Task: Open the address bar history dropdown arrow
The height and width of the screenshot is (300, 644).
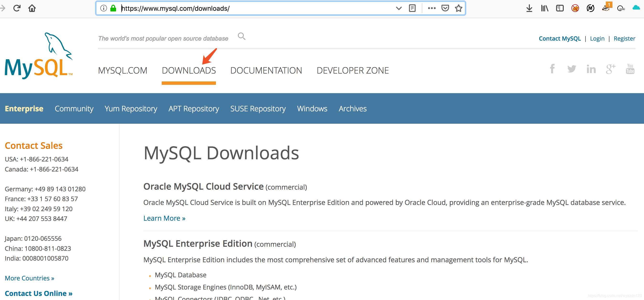Action: coord(399,8)
